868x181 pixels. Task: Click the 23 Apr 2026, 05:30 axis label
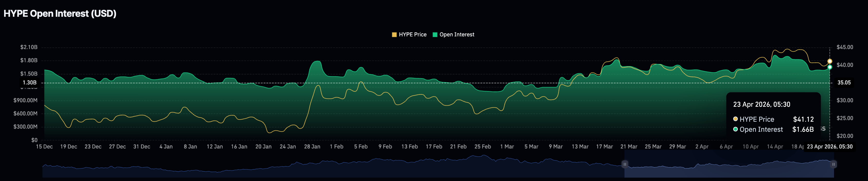pyautogui.click(x=829, y=146)
